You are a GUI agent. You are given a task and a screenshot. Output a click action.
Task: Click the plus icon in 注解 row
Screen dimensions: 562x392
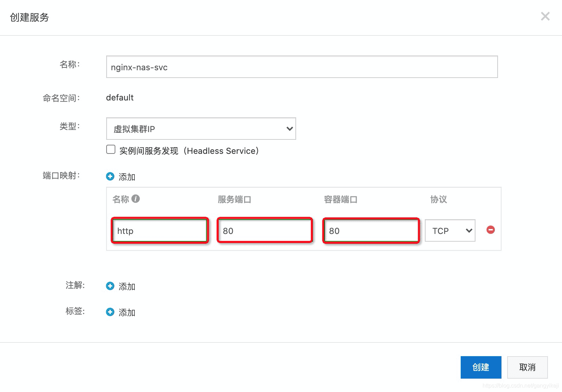click(110, 286)
